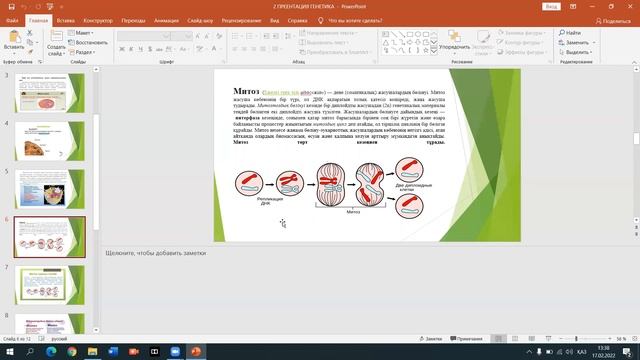Toggle bold formatting (Ж)

(122, 49)
